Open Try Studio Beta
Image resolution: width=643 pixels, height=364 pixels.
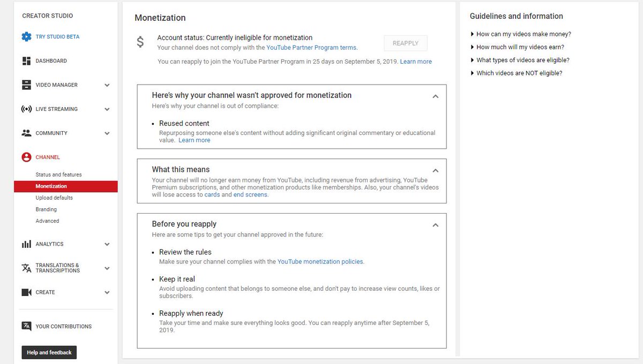coord(57,37)
